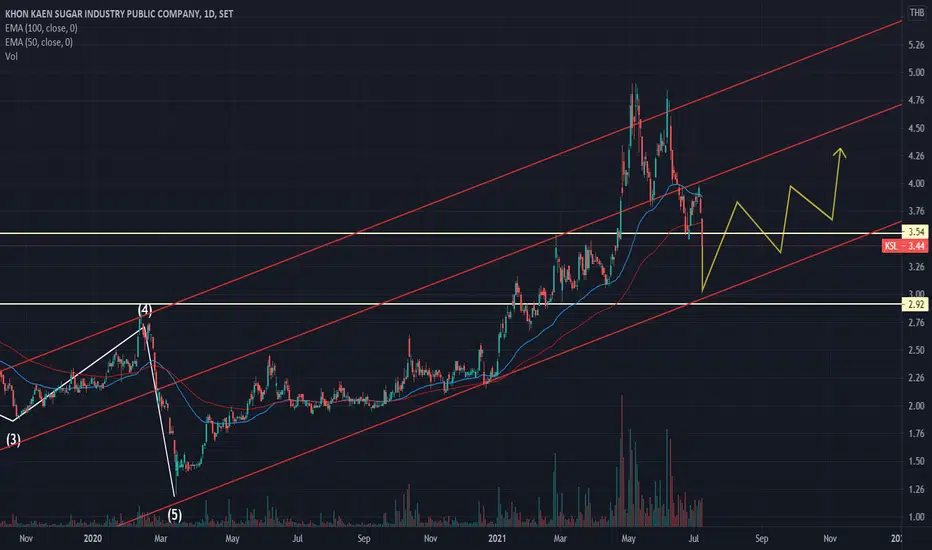Click the 2.76 price axis value

(x=916, y=322)
